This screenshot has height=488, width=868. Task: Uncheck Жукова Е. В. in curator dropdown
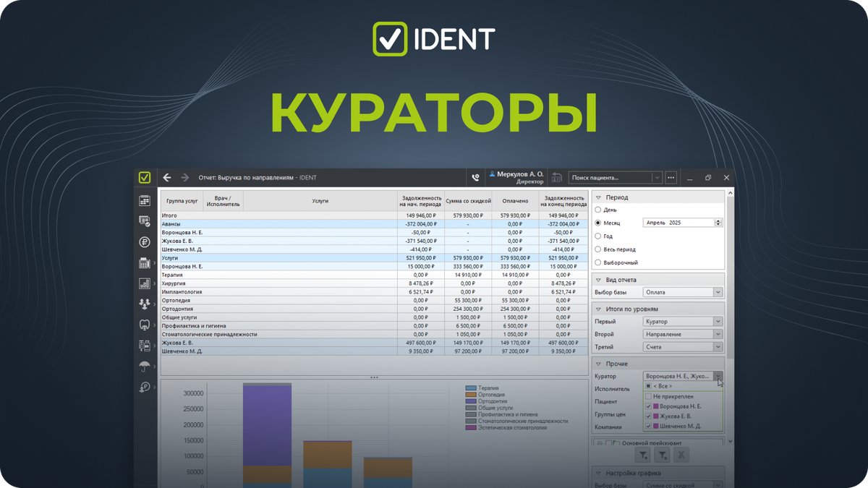tap(649, 416)
